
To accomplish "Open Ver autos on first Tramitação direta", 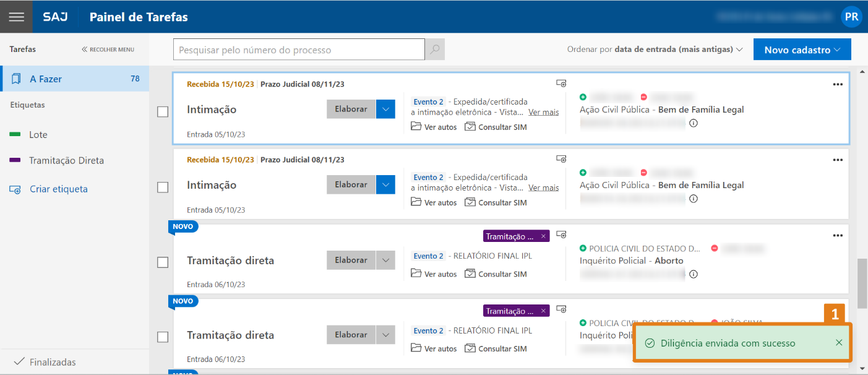I will click(x=434, y=274).
